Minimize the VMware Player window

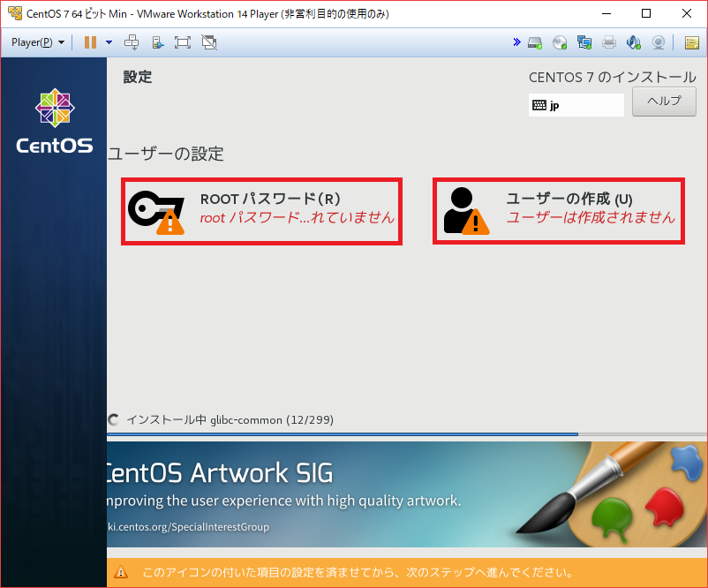[606, 13]
